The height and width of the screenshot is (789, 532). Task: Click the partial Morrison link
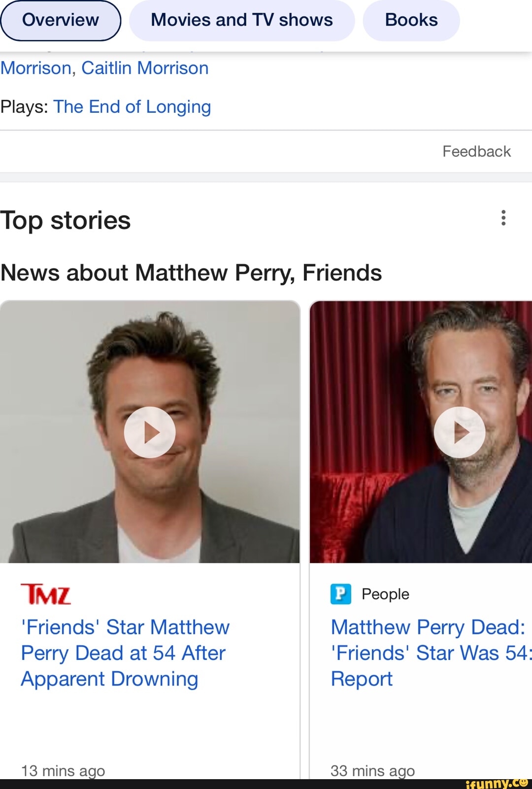[36, 68]
